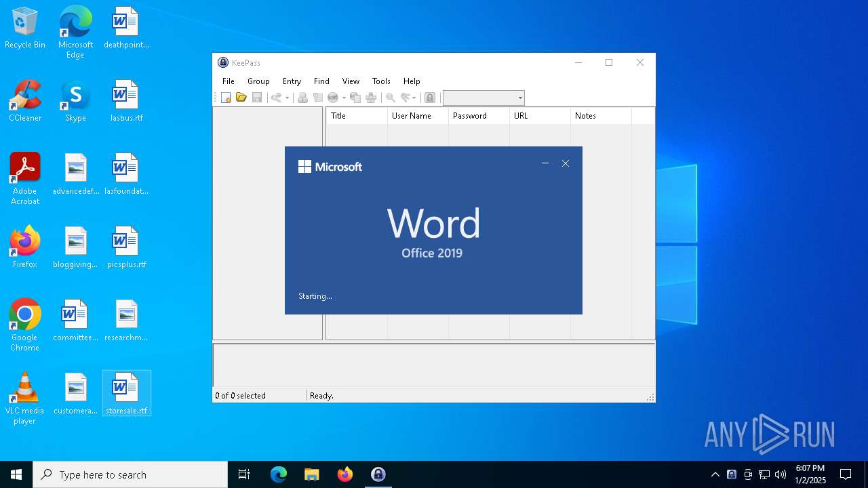Select the VLC media player shortcut
The height and width of the screenshot is (488, 868).
25,398
